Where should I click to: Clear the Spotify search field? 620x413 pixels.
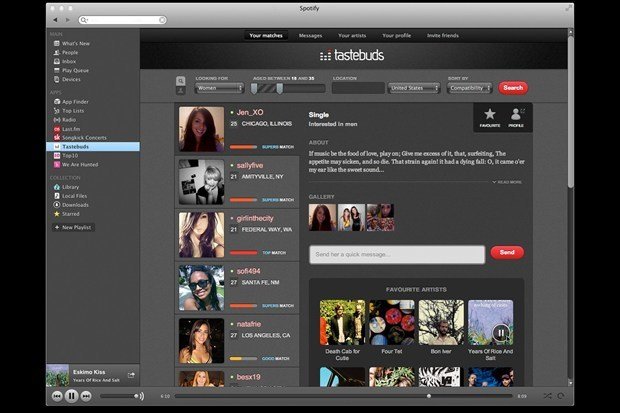tap(162, 20)
